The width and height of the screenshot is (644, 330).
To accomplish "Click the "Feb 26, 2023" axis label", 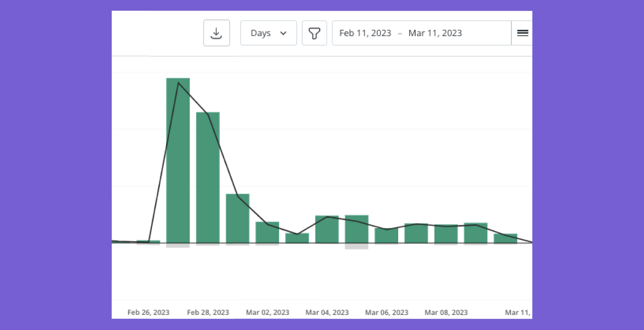I will click(x=149, y=312).
